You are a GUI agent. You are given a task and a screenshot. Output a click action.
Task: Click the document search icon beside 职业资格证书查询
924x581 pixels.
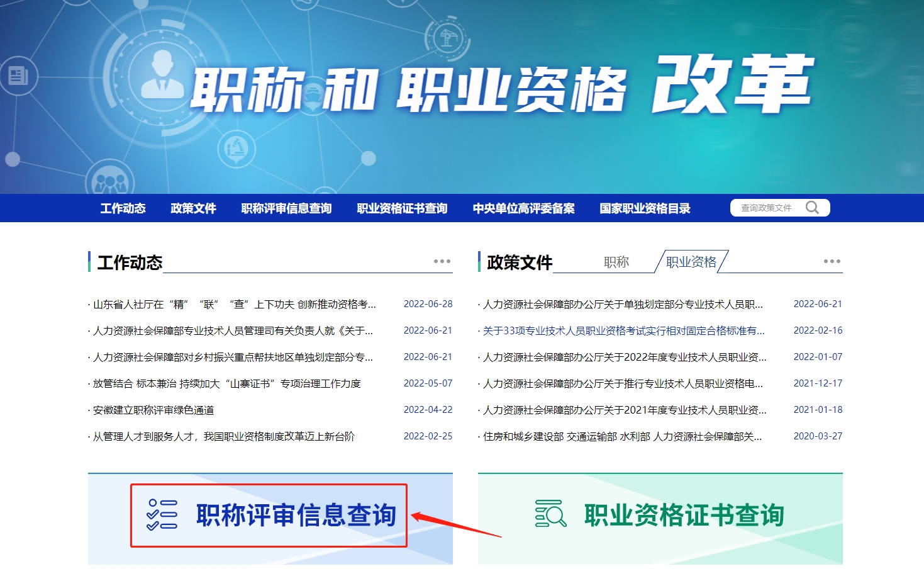550,514
